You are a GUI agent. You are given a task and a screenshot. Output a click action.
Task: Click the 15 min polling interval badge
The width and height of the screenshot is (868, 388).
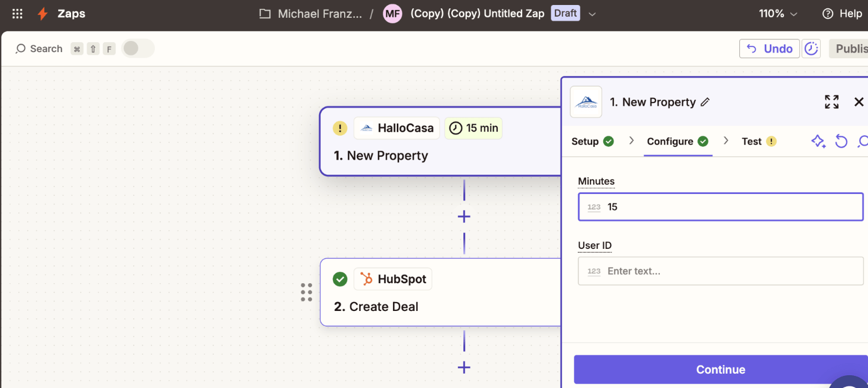click(473, 128)
